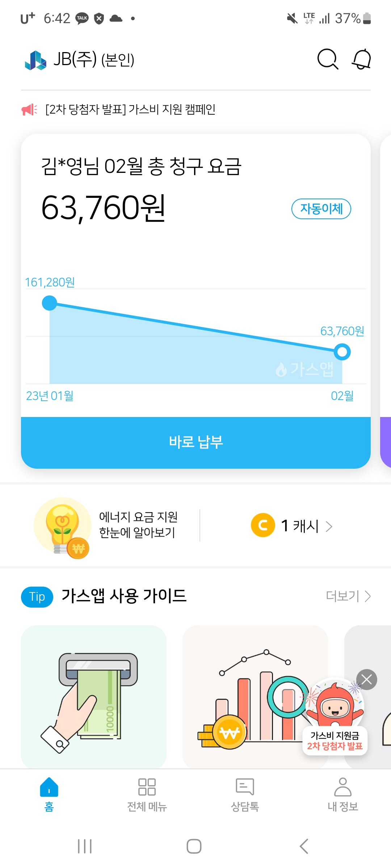The image size is (391, 868).
Task: Tap the orange cash coin icon
Action: point(263,525)
